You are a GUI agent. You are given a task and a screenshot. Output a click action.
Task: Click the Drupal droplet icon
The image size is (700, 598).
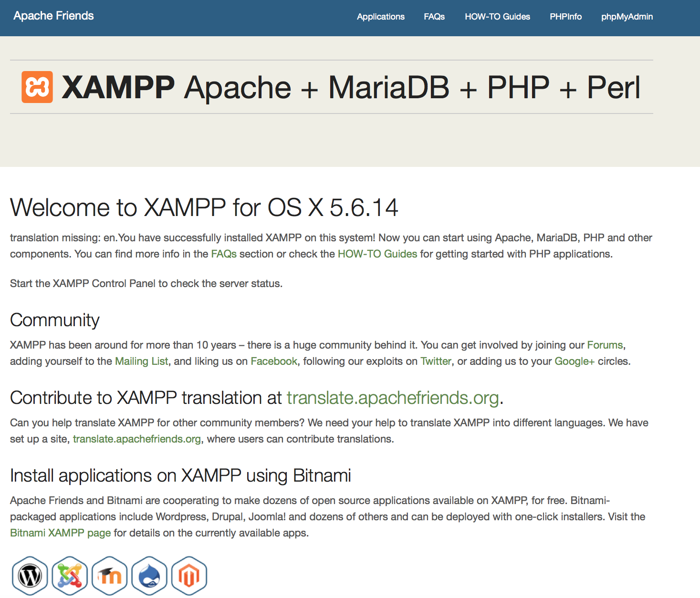pos(149,576)
